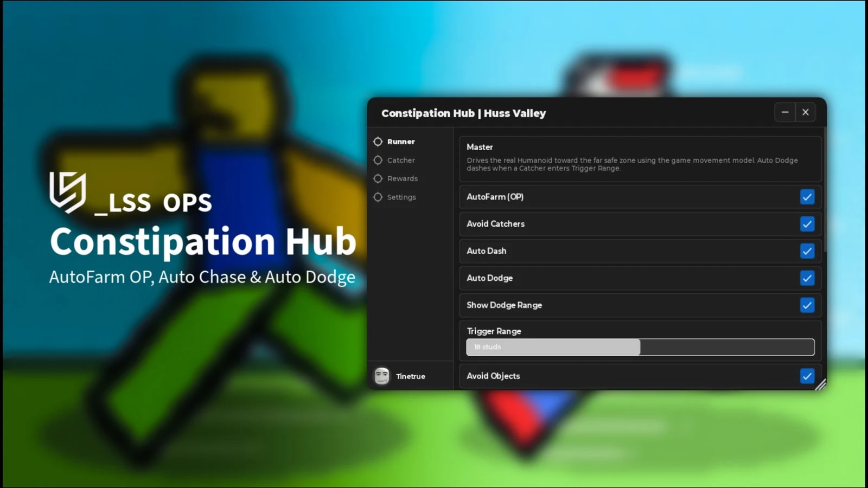
Task: Close the Constipation Hub window
Action: click(806, 112)
